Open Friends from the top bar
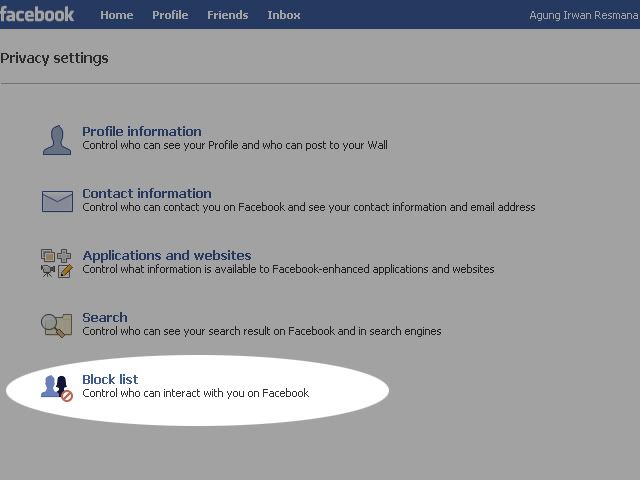Viewport: 640px width, 480px height. click(x=227, y=15)
